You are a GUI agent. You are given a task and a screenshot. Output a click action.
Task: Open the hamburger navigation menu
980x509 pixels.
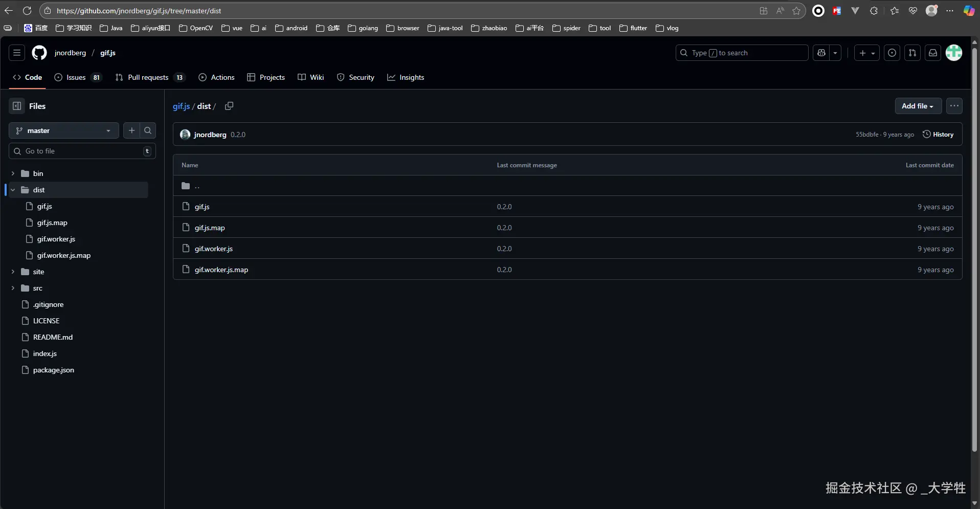17,53
